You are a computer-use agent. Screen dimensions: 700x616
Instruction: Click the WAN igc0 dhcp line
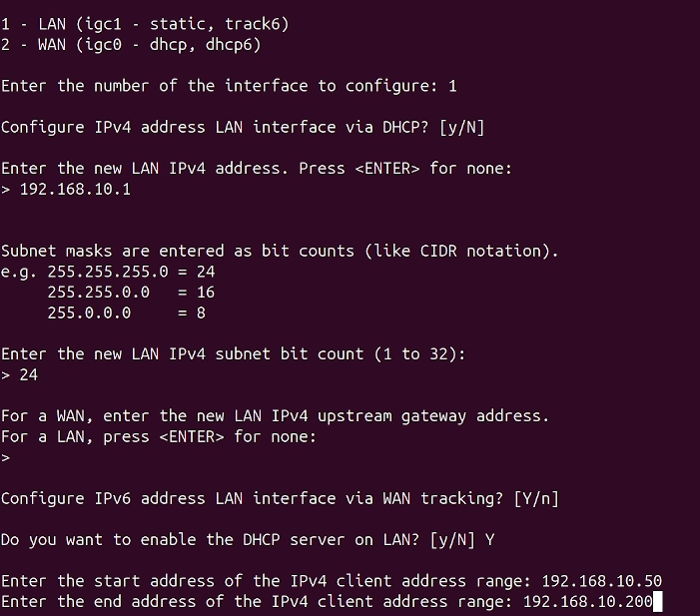131,45
